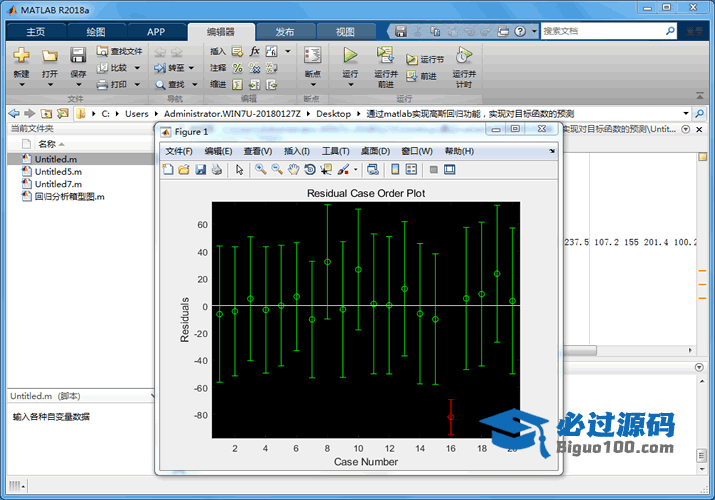Click the comment percent icon
The image size is (715, 500).
tap(238, 68)
